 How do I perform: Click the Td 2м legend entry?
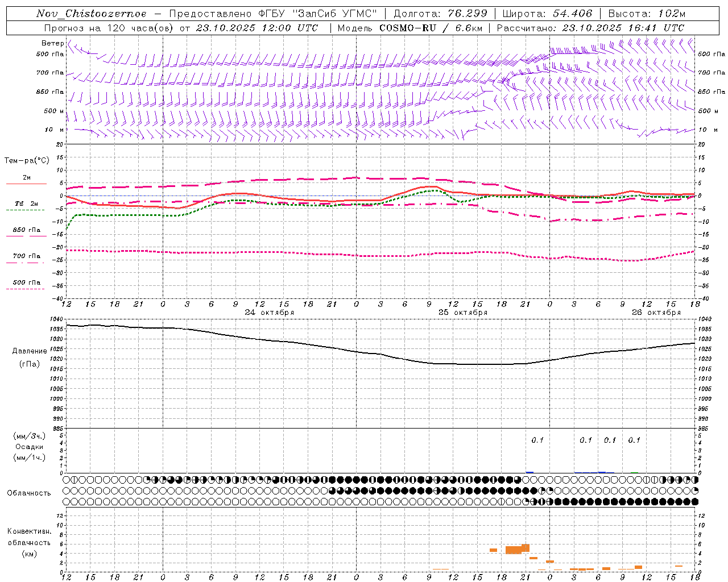click(x=27, y=203)
